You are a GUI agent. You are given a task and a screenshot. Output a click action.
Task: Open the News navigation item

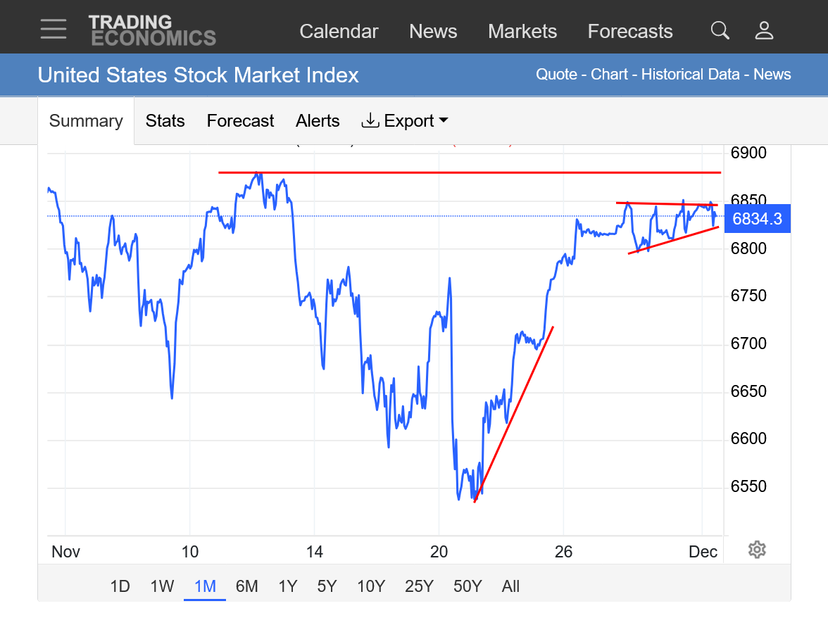pos(433,32)
